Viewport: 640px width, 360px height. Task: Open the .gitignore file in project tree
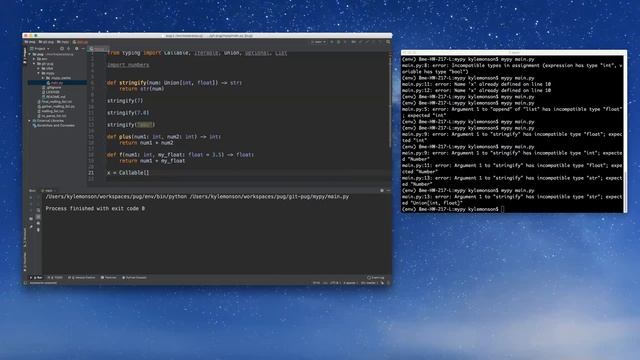[x=53, y=87]
